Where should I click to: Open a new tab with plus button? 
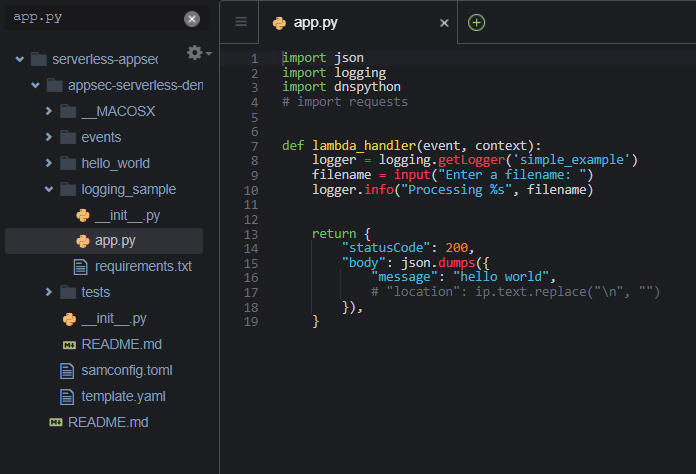pyautogui.click(x=476, y=22)
